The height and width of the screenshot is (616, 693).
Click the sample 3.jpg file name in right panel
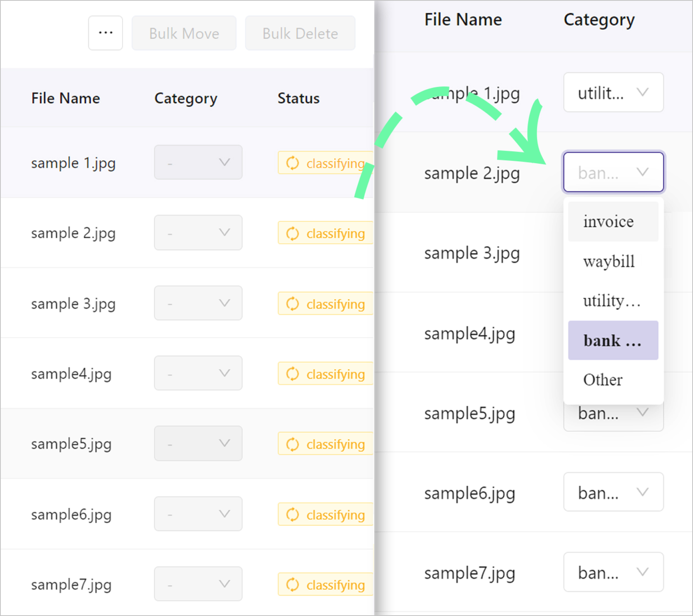[472, 253]
